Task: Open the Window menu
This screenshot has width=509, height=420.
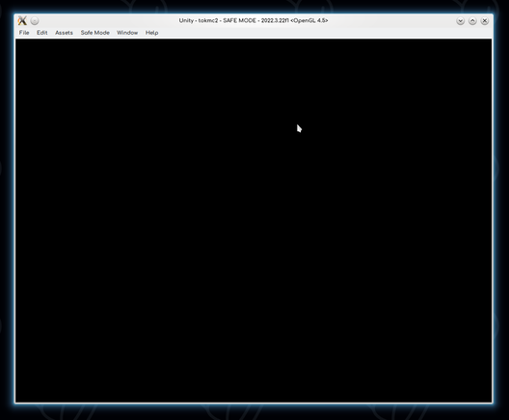Action: click(x=127, y=33)
